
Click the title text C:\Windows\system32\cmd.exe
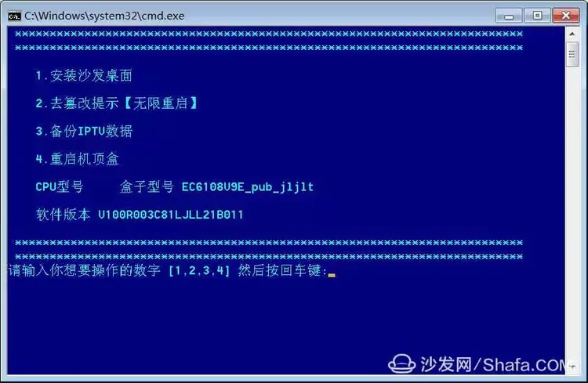coord(104,16)
